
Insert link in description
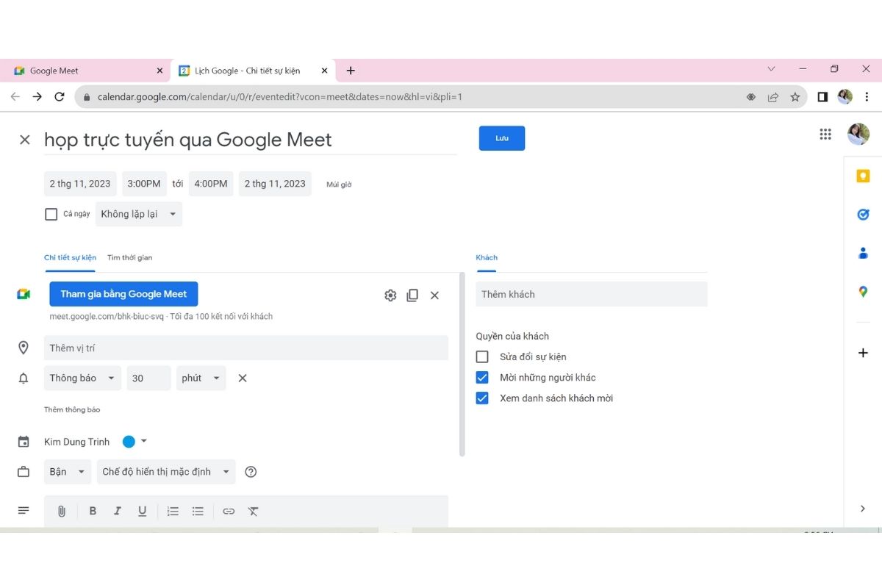tap(229, 511)
